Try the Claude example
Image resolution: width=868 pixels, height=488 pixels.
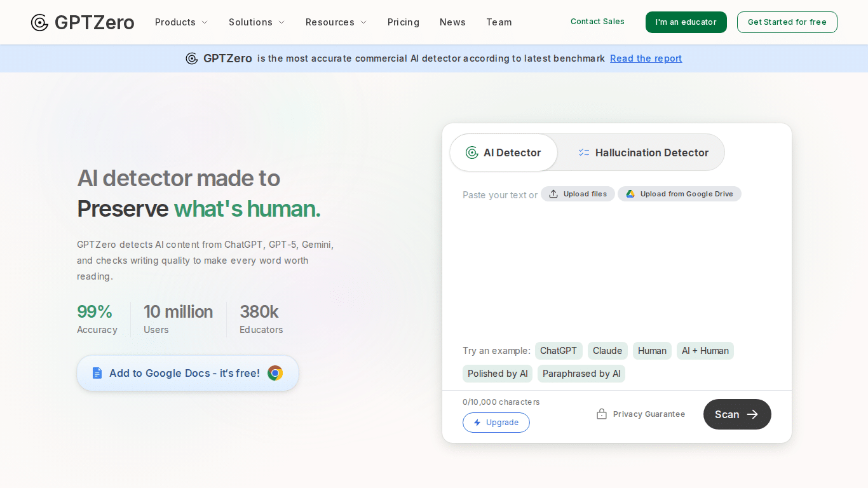pos(607,351)
